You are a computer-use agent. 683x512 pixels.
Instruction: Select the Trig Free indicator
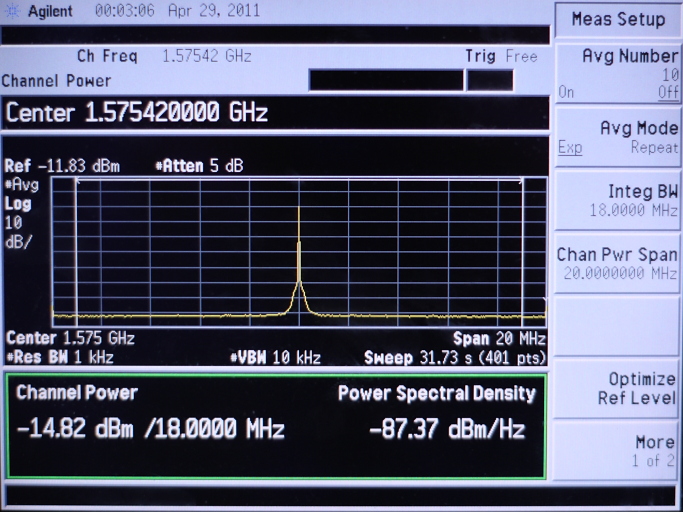(x=501, y=57)
